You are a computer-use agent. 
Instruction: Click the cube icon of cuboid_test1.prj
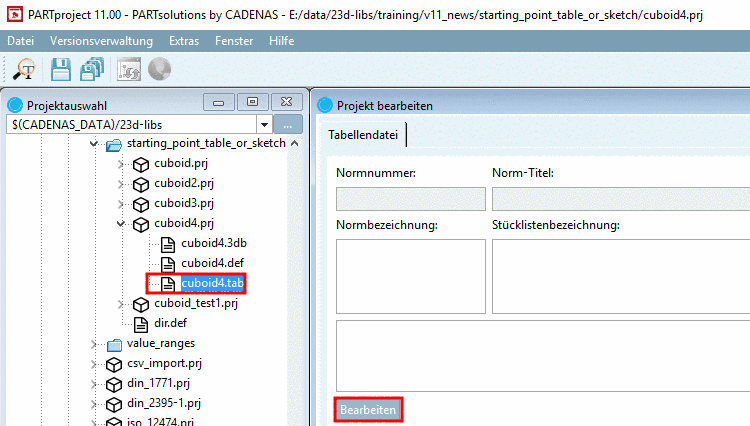[x=141, y=305]
